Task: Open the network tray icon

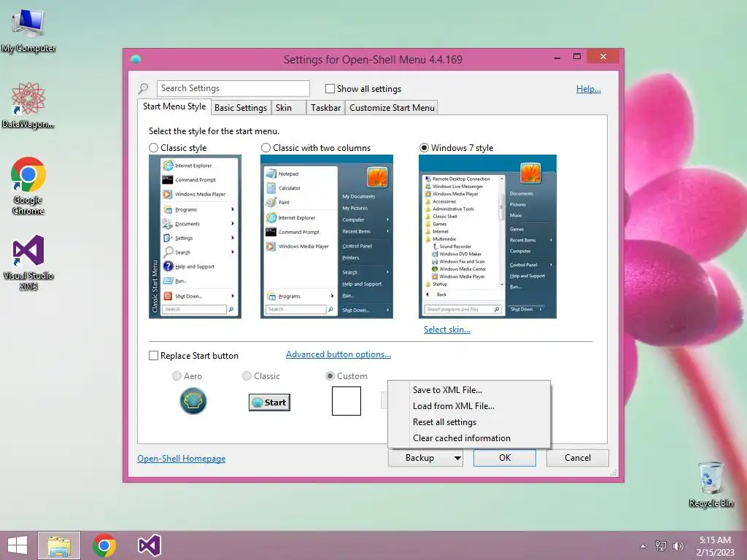Action: click(x=661, y=546)
